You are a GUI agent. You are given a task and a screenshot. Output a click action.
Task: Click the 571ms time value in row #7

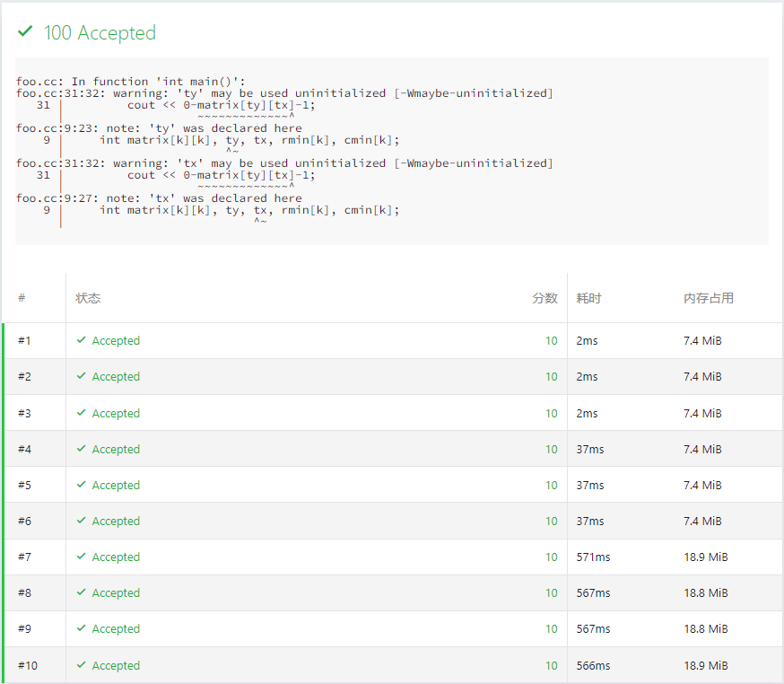pos(593,557)
